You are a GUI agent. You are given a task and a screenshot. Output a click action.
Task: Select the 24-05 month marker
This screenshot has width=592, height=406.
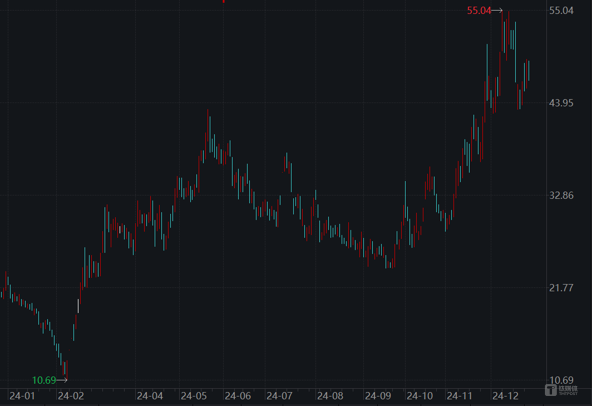pos(194,396)
